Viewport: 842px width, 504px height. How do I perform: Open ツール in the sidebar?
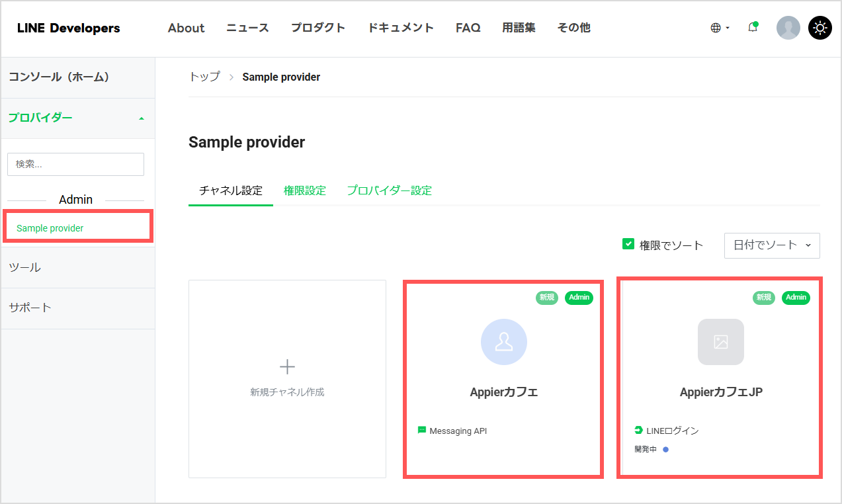(x=78, y=268)
